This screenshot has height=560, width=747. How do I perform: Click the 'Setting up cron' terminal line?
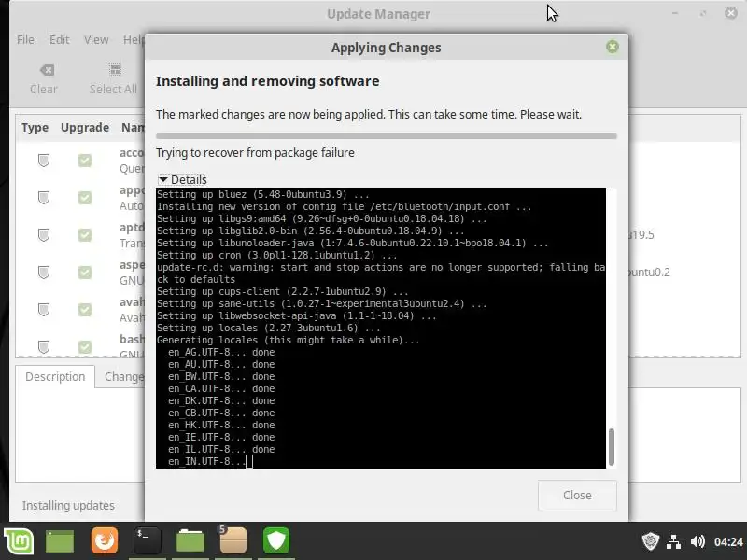[x=276, y=255]
